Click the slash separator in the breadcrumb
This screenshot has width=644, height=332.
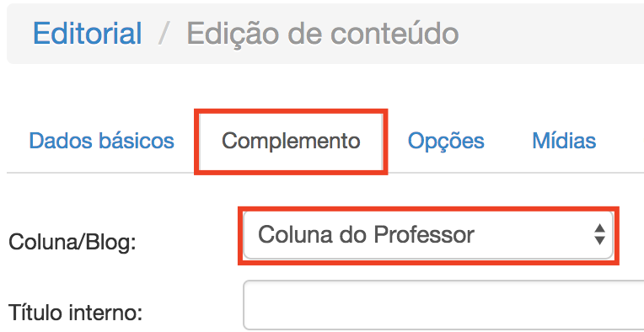pos(164,34)
